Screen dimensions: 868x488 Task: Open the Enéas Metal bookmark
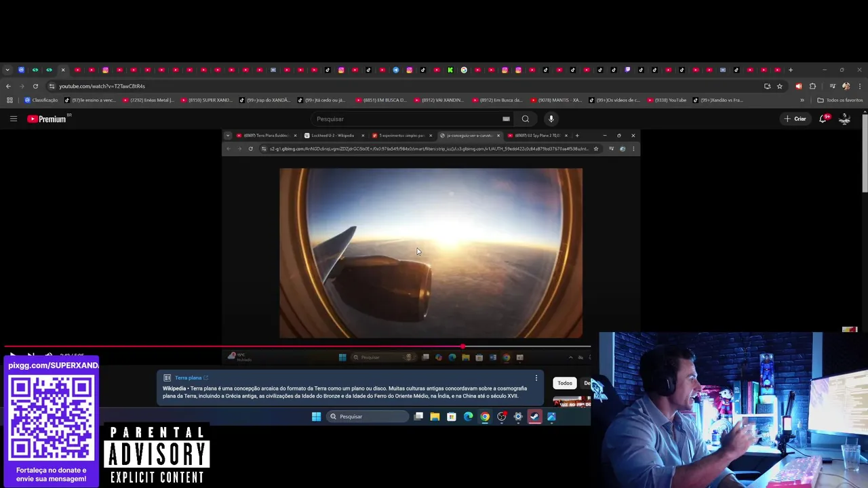[149, 100]
